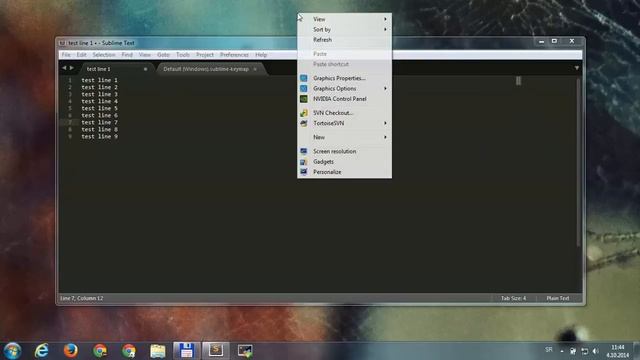Viewport: 640px width, 360px height.
Task: Open File Explorer folder in taskbar
Action: click(158, 351)
